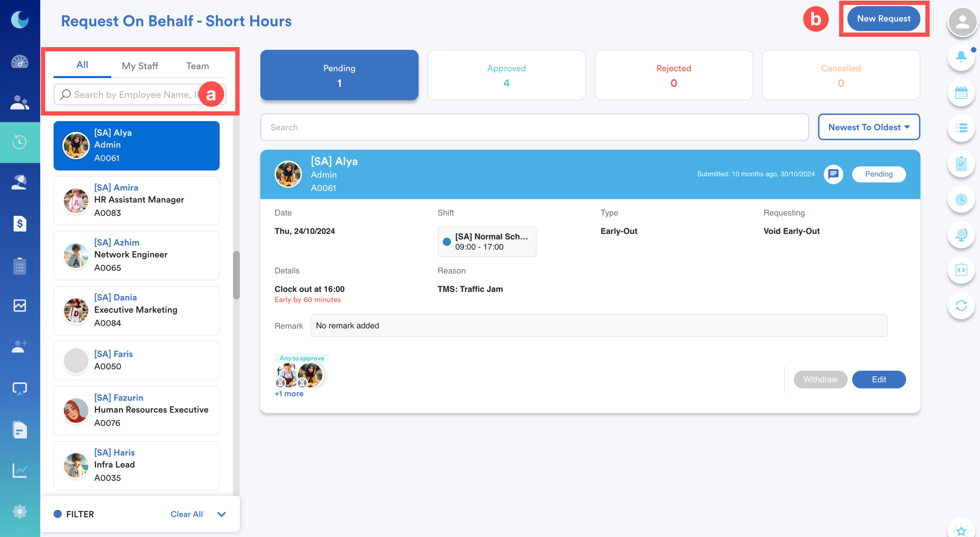The height and width of the screenshot is (537, 980).
Task: Expand the FILTER panel chevron
Action: [221, 514]
